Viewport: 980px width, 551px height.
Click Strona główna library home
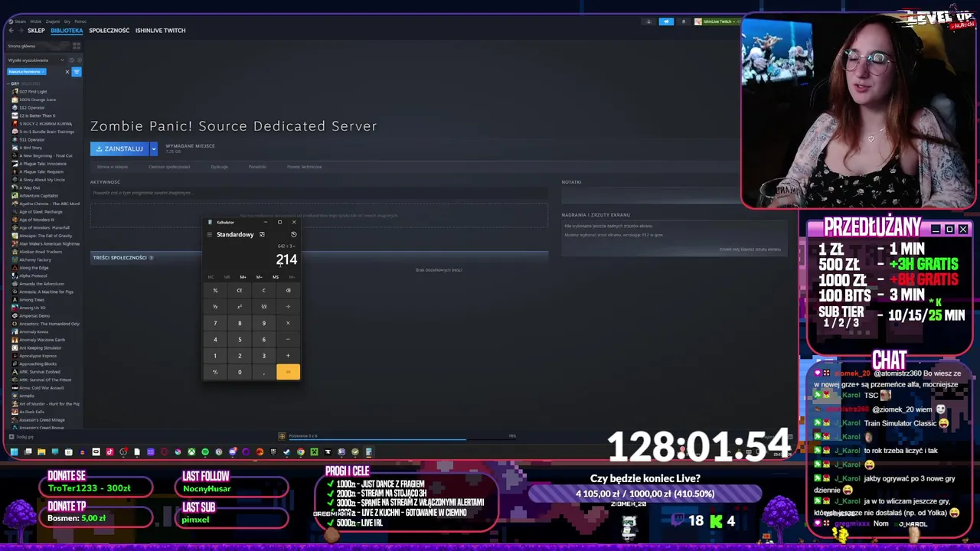pyautogui.click(x=37, y=46)
